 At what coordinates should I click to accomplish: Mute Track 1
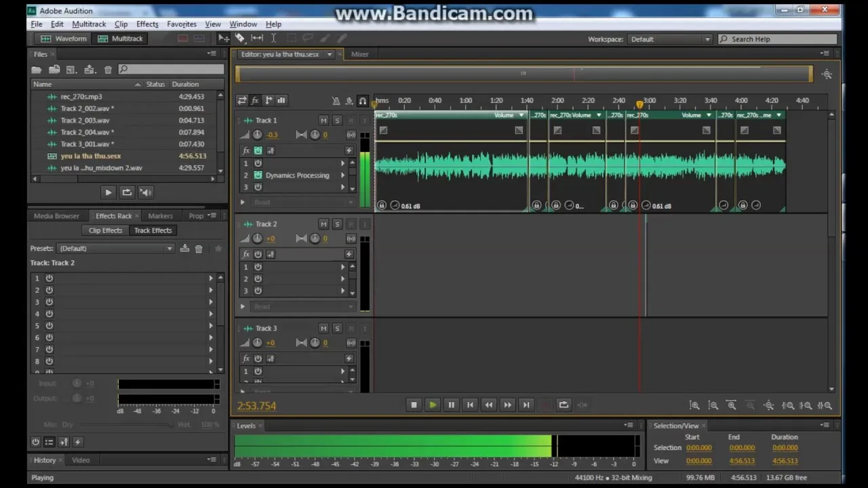coord(323,121)
